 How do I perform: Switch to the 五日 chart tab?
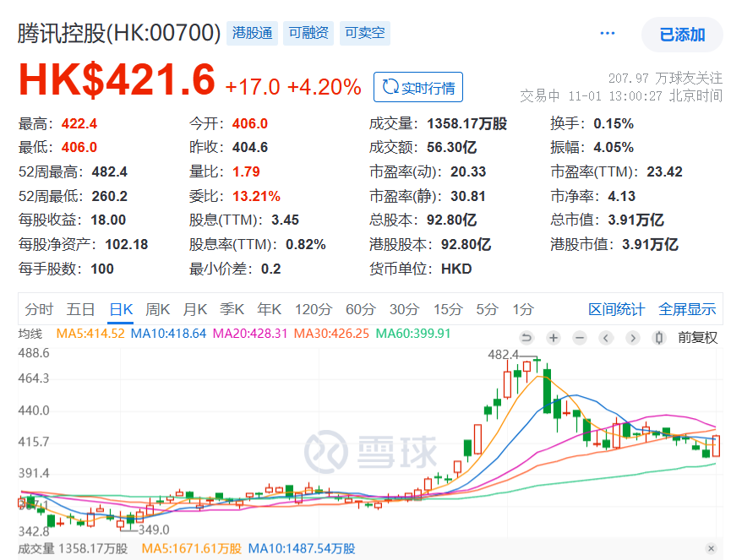pos(80,309)
